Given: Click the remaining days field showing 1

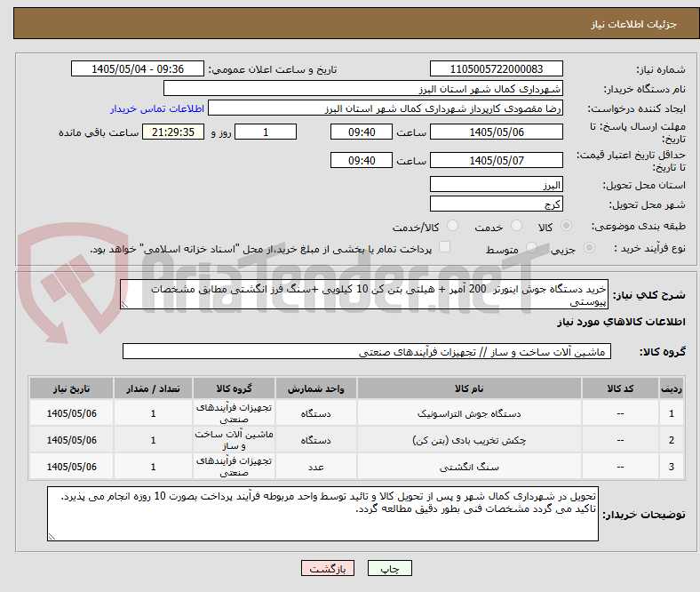Looking at the screenshot, I should [x=266, y=132].
